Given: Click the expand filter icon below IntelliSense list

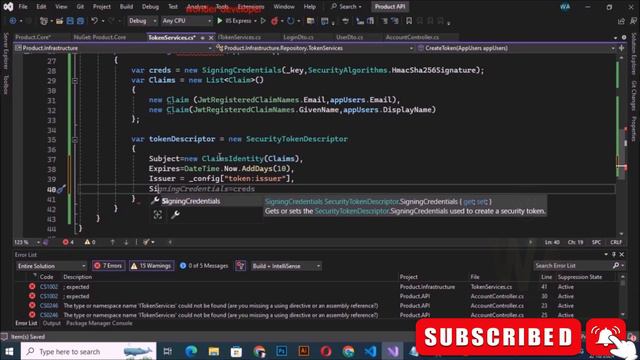Looking at the screenshot, I should point(158,215).
